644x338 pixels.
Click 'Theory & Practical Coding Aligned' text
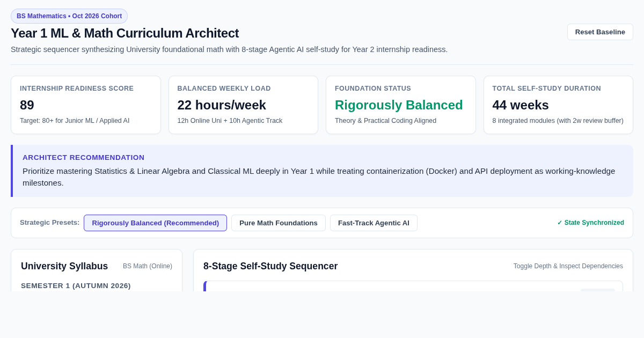[385, 121]
